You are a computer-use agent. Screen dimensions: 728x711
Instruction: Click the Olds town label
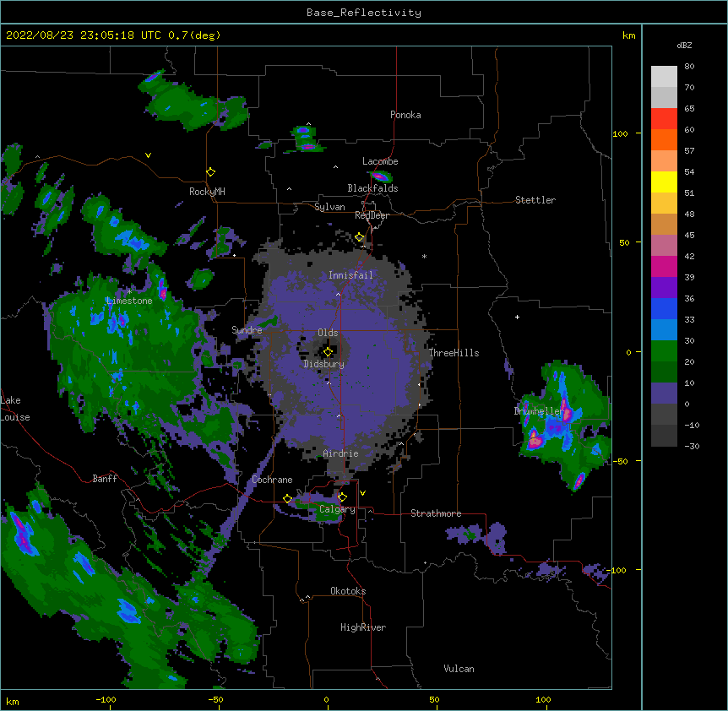pyautogui.click(x=328, y=333)
